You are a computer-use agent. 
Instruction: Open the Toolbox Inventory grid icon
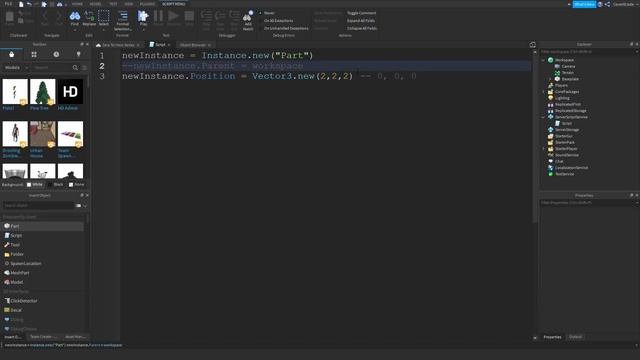coord(34,54)
